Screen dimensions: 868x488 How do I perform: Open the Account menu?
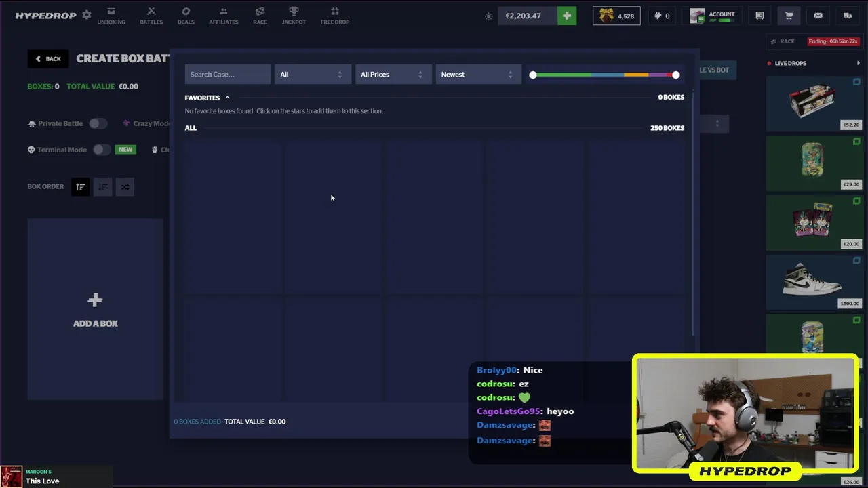point(713,16)
